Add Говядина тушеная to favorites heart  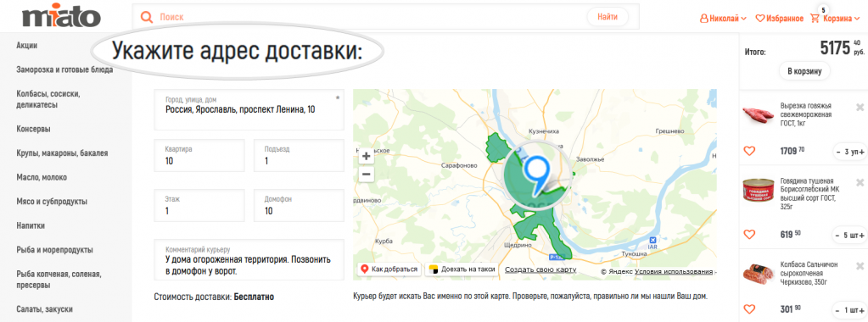749,234
